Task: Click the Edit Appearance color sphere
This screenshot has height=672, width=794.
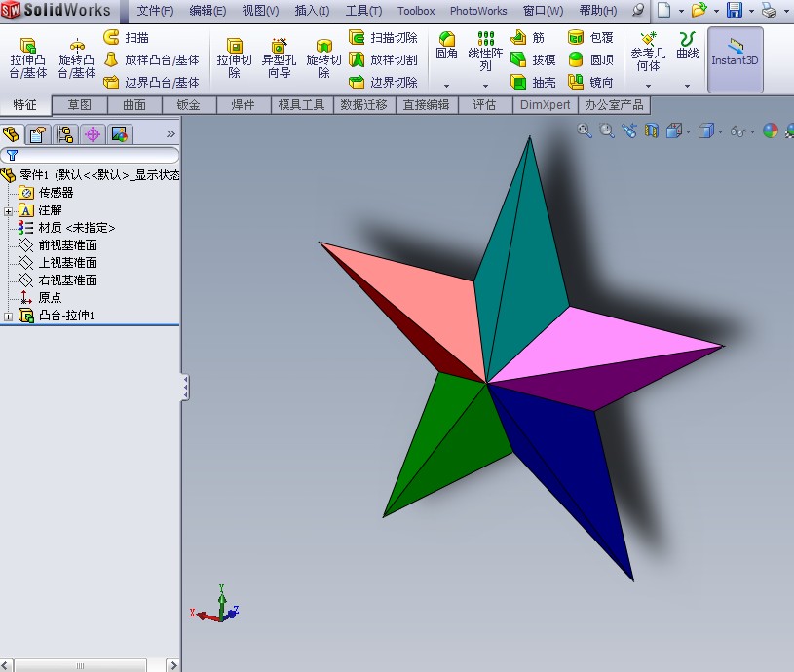Action: click(771, 131)
